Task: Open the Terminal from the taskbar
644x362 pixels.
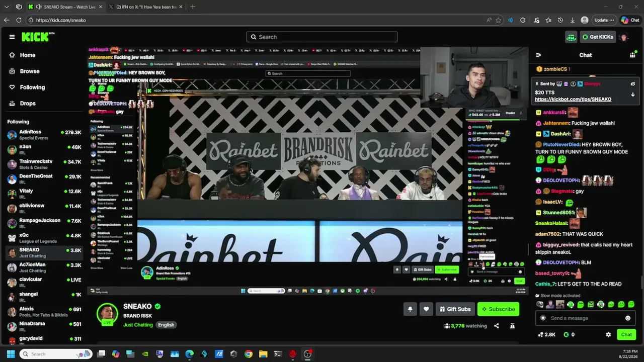Action: point(278,354)
